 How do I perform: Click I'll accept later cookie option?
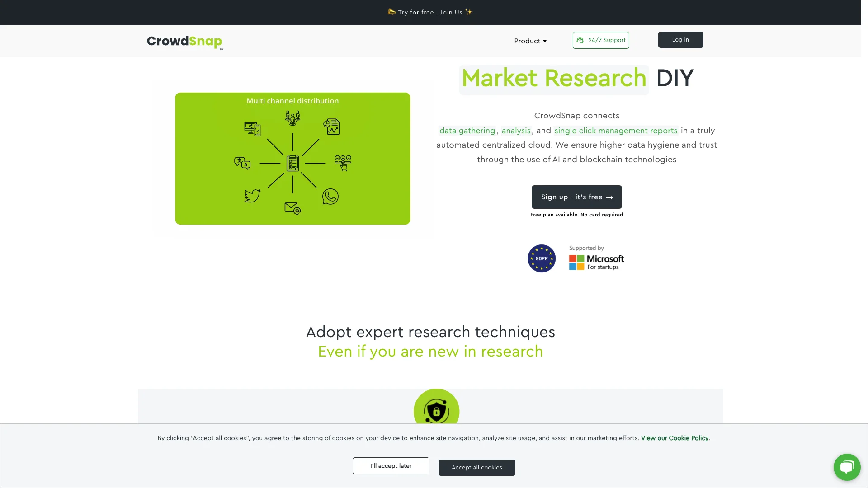391,465
